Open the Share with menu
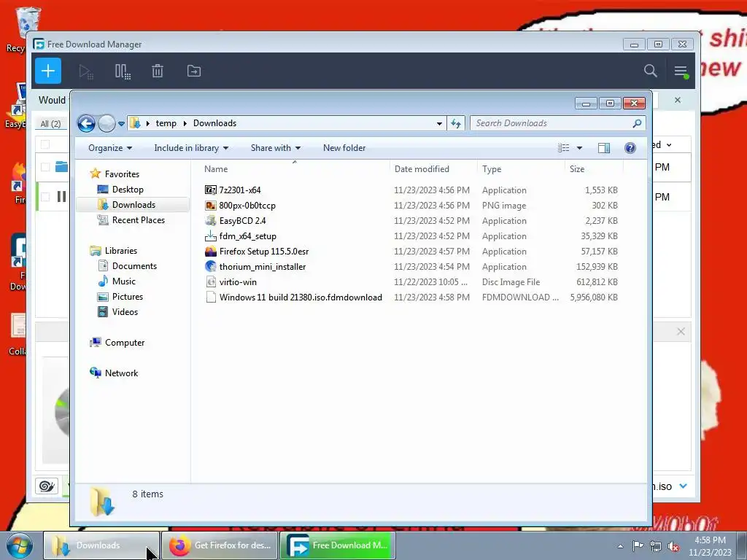 coord(275,148)
